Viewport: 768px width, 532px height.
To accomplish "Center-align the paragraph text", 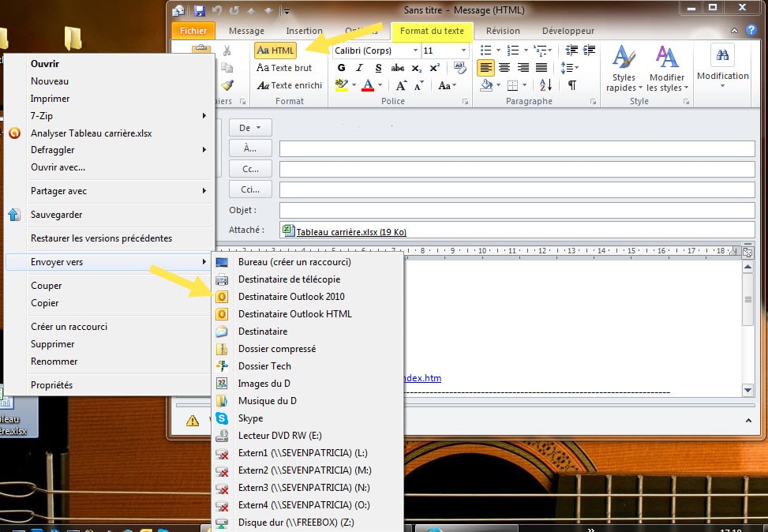I will pyautogui.click(x=504, y=68).
